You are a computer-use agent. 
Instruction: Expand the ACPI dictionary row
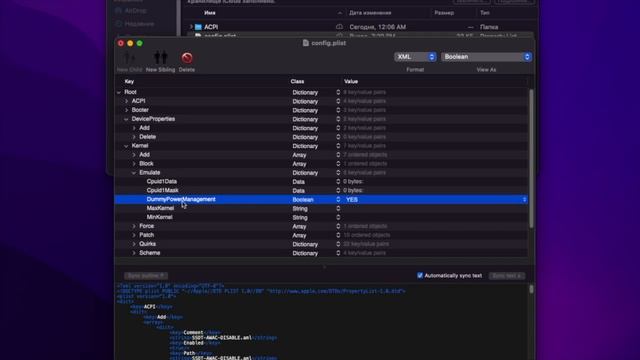(x=127, y=101)
